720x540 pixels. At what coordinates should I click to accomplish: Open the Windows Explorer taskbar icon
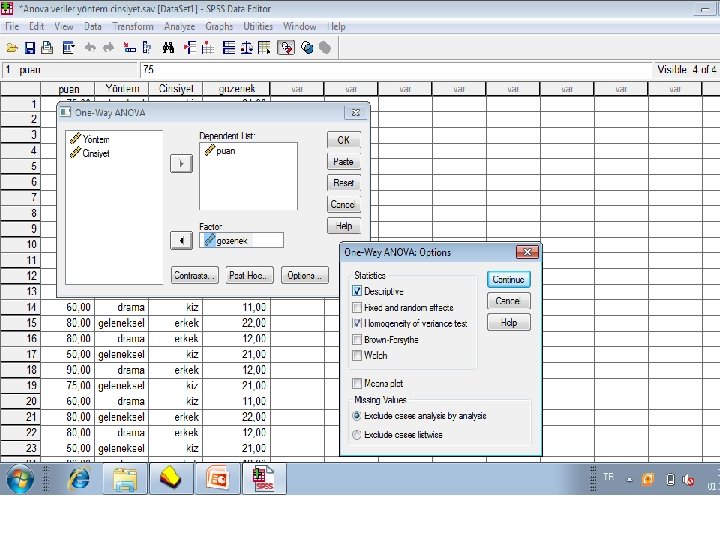125,479
